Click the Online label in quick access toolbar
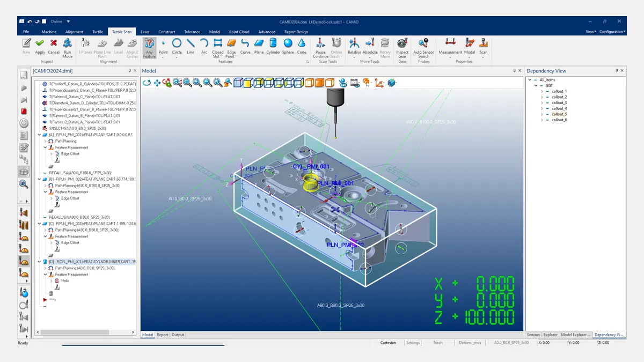This screenshot has height=362, width=644. [56, 21]
